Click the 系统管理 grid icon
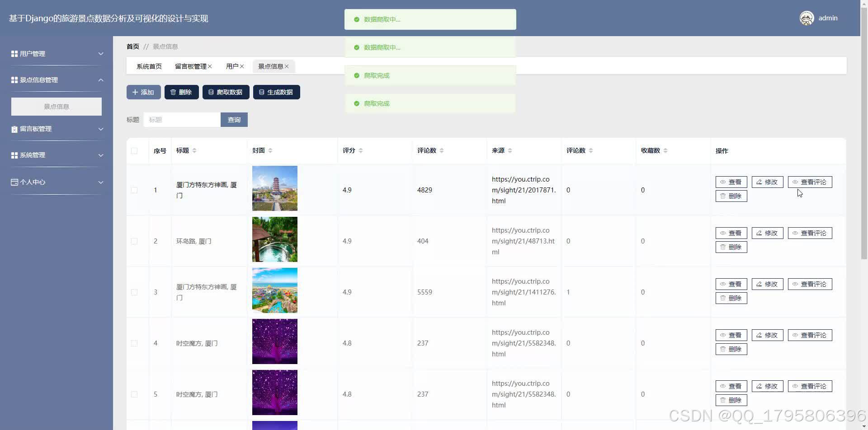Screen dimensions: 868x430 coord(14,155)
